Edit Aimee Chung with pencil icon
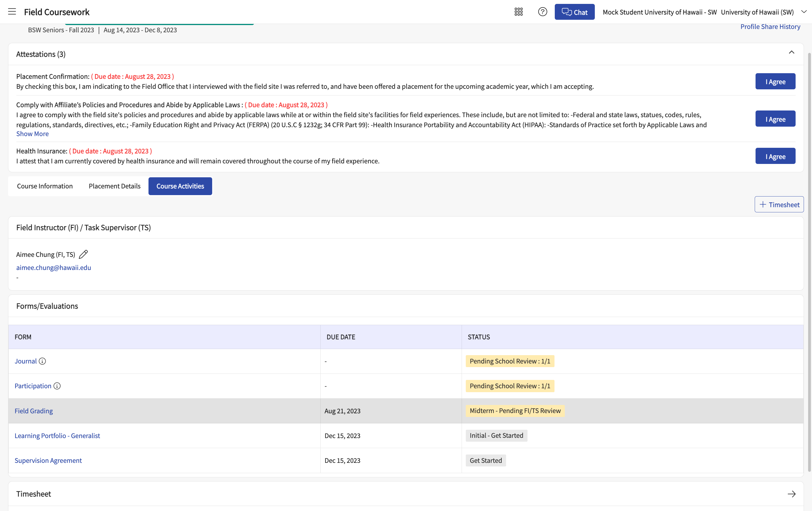Viewport: 812px width, 511px height. coord(83,254)
